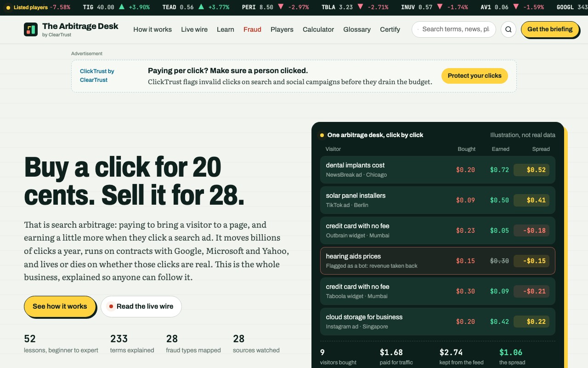Click the 52 lessons stat
The image size is (588, 368).
[x=61, y=344]
